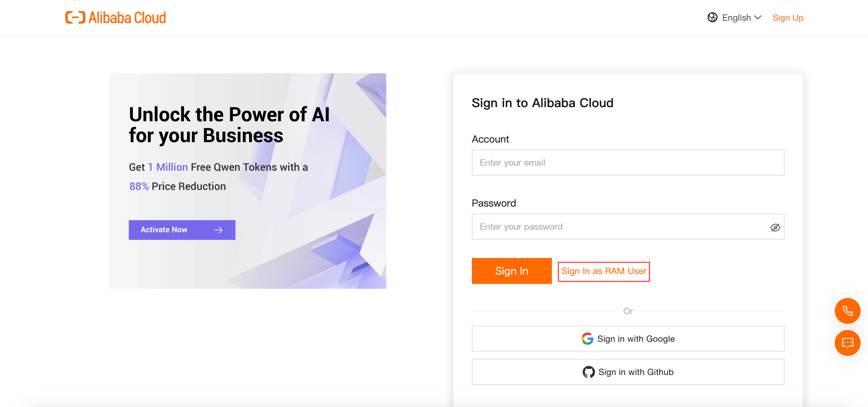The image size is (868, 407).
Task: Open the phone contact floating button
Action: click(x=847, y=311)
